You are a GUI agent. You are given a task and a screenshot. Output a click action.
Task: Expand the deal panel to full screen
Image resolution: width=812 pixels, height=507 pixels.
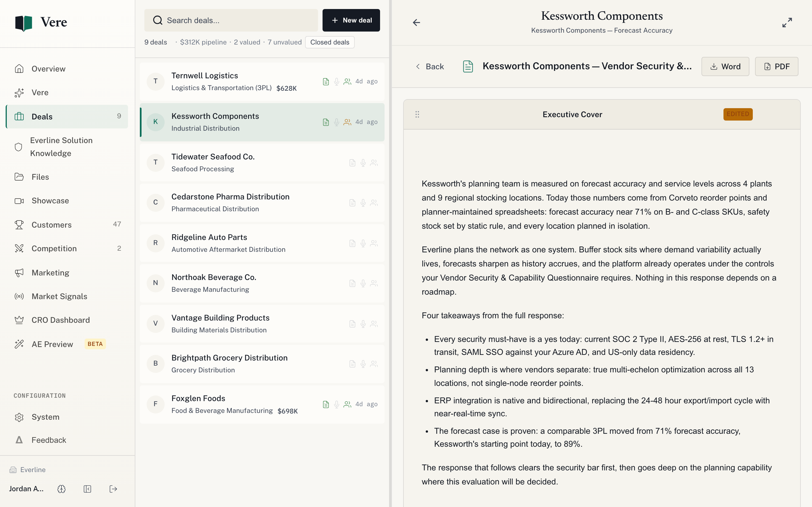pos(787,23)
